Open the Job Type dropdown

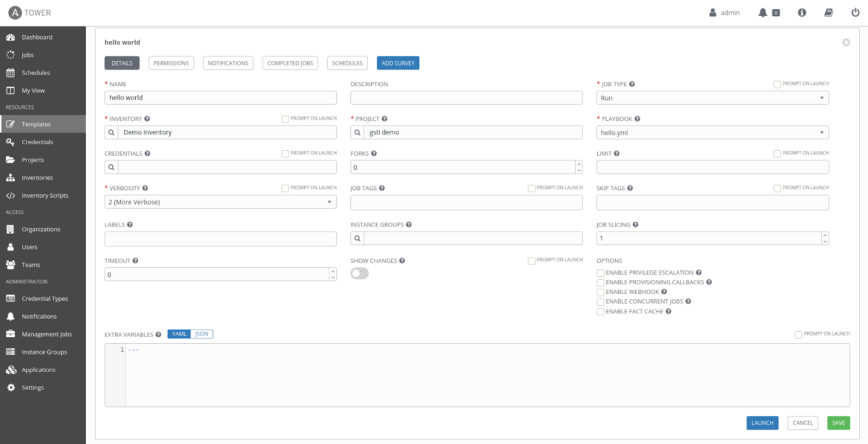[712, 98]
